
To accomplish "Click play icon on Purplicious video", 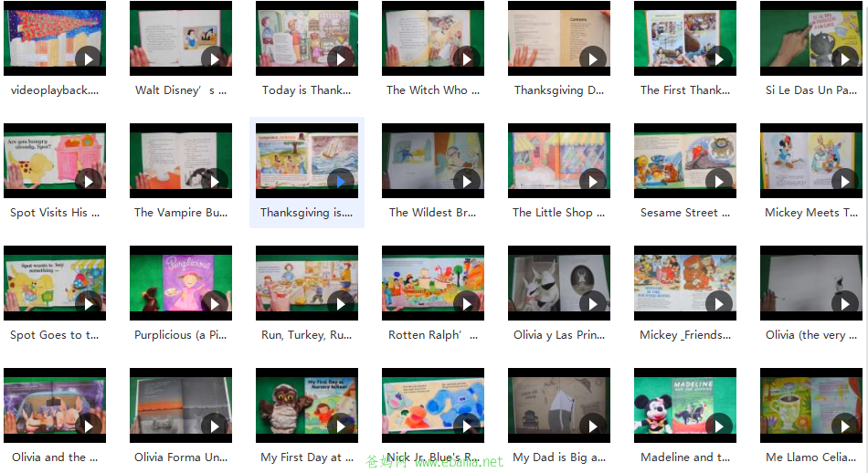I will point(215,303).
